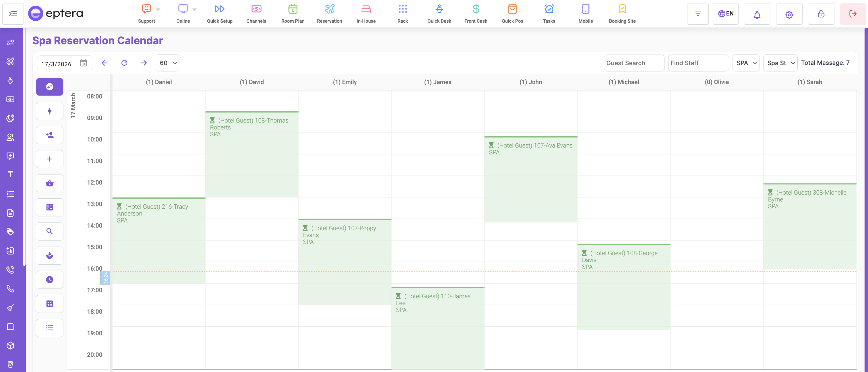This screenshot has width=868, height=372.
Task: Click the refresh calendar icon
Action: (124, 63)
